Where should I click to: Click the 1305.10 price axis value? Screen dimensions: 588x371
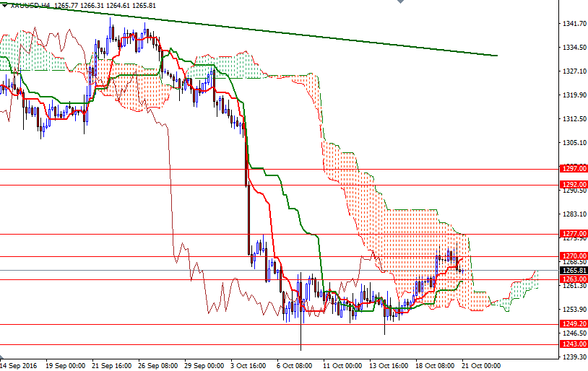point(574,143)
